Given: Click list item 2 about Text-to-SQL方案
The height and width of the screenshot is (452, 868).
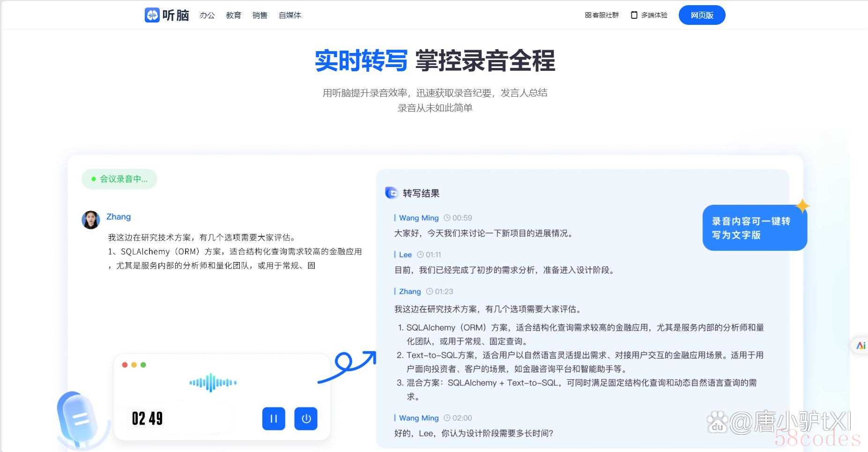Looking at the screenshot, I should tap(580, 362).
